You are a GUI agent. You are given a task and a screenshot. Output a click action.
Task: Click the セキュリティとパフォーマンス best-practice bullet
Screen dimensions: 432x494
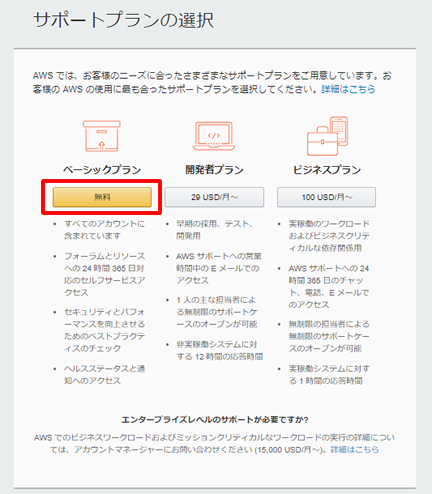coord(105,330)
